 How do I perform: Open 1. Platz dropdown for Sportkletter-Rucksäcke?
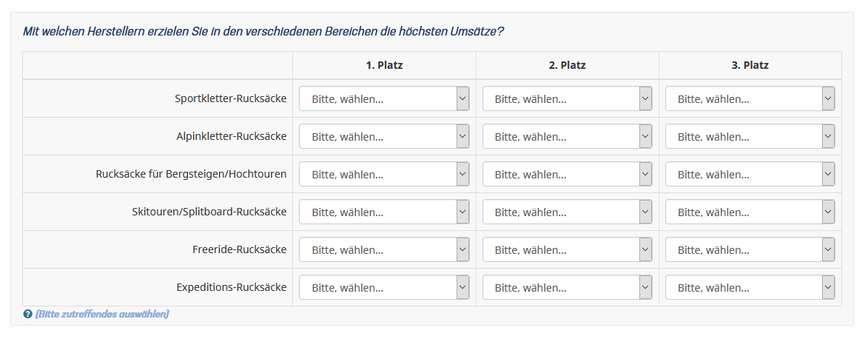(383, 98)
